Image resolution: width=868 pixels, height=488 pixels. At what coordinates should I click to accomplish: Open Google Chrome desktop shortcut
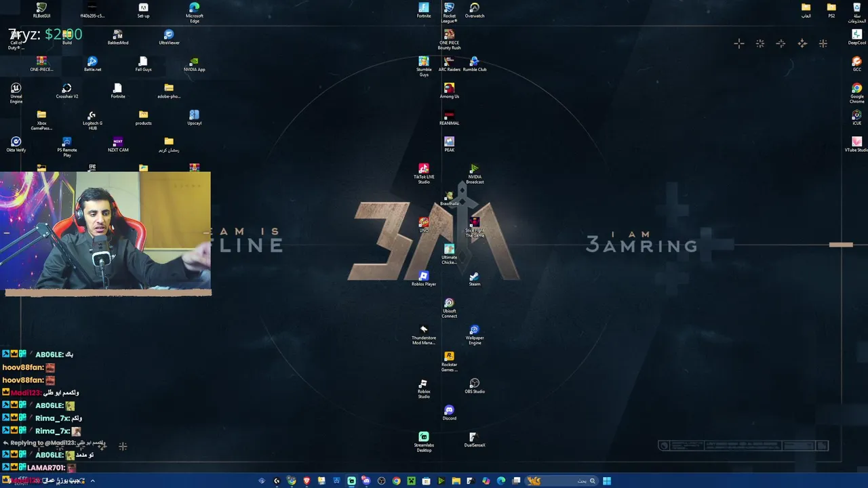856,94
